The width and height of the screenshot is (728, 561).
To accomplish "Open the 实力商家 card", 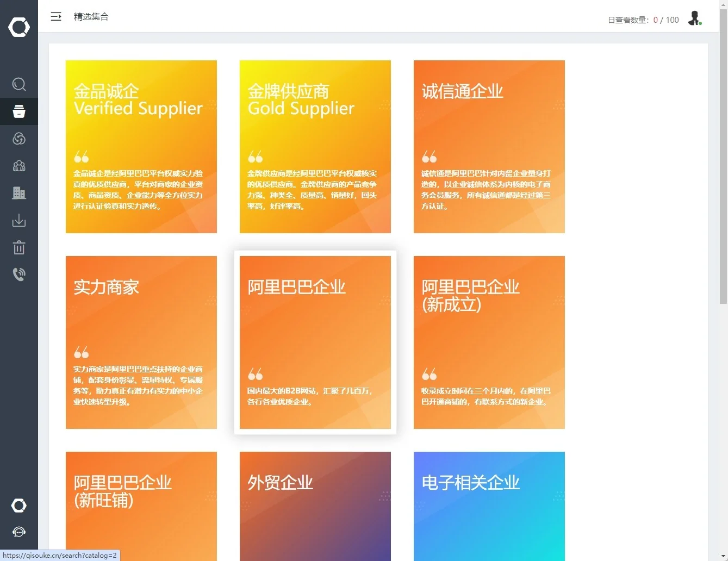I will pyautogui.click(x=141, y=342).
